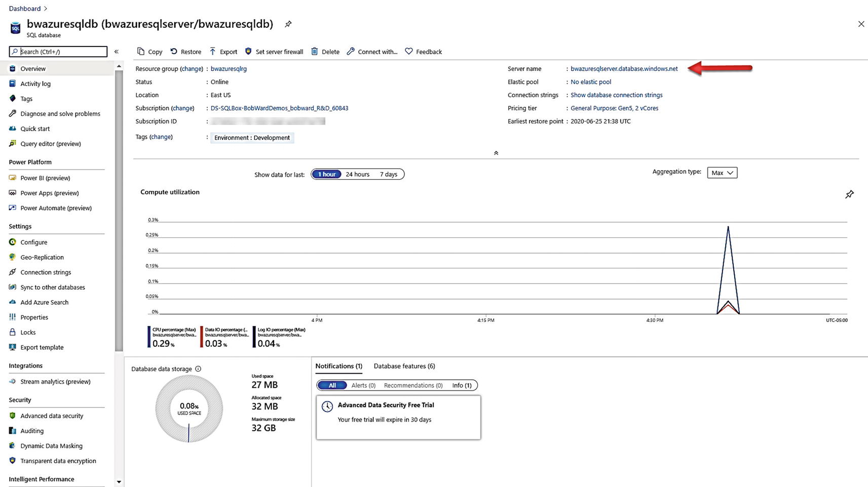This screenshot has height=487, width=868.
Task: Open Advanced Data Security Free Trial notification
Action: click(x=398, y=417)
